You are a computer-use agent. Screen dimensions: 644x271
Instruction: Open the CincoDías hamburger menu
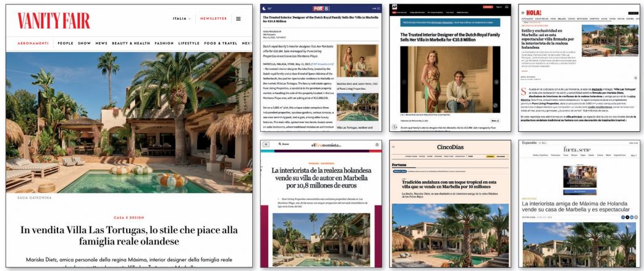pos(393,147)
